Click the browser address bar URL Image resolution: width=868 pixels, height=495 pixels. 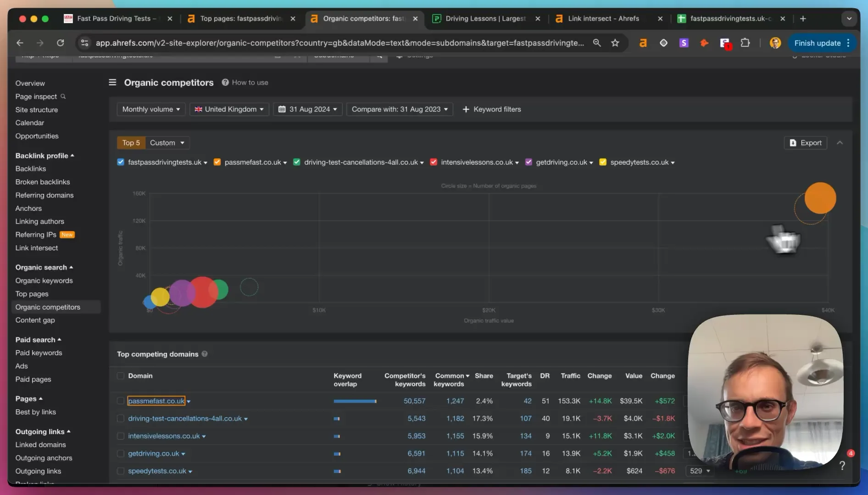(339, 43)
